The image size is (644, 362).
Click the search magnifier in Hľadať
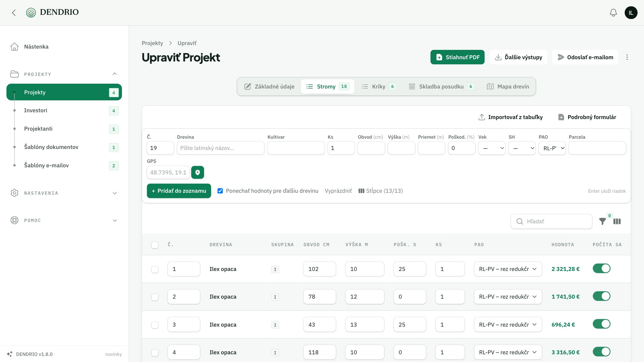[x=520, y=221]
